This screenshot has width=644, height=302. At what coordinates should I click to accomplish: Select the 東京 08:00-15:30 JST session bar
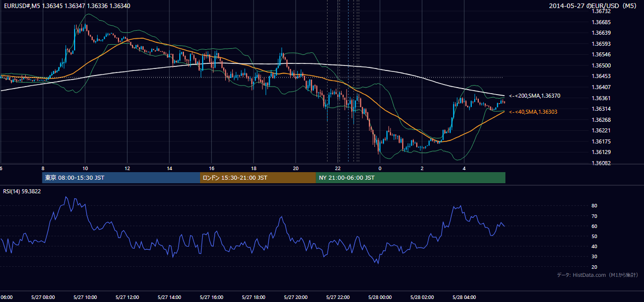(121, 178)
